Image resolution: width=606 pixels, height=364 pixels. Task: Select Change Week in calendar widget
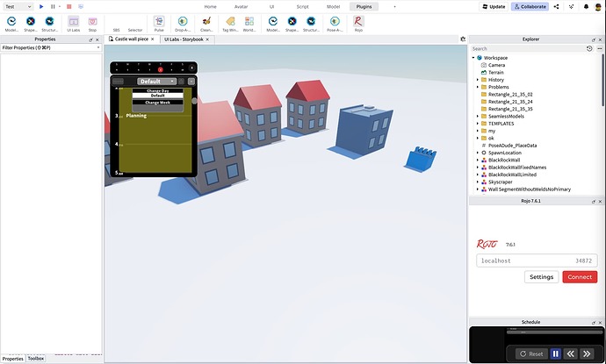(x=158, y=103)
